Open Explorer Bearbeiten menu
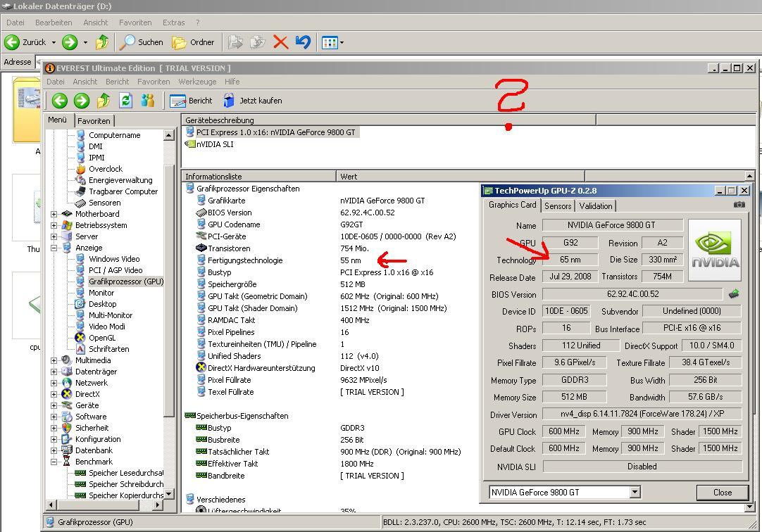The image size is (762, 532). (54, 23)
